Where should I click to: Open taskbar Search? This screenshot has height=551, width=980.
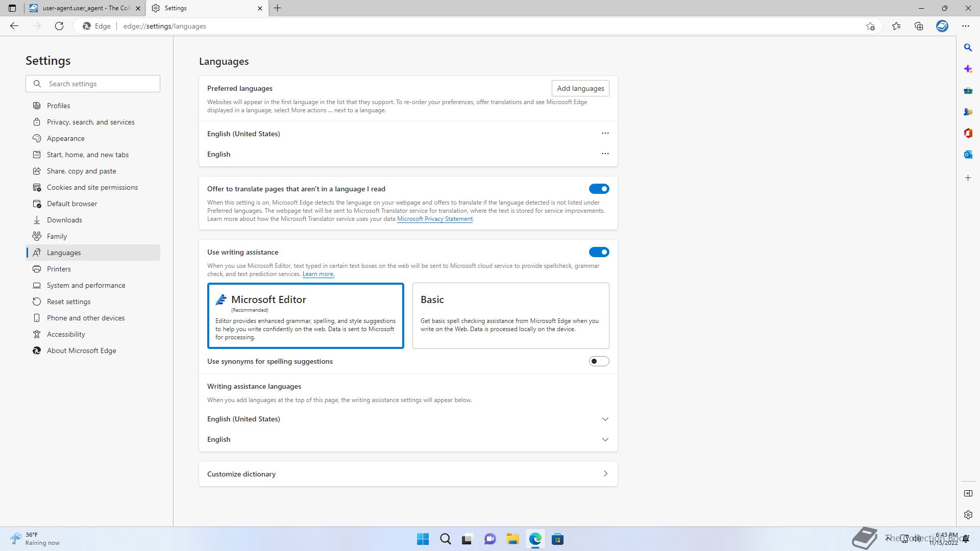pyautogui.click(x=445, y=539)
